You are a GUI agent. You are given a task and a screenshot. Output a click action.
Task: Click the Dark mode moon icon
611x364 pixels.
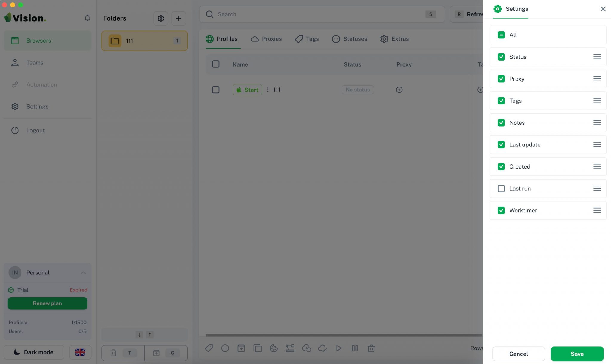tap(16, 352)
